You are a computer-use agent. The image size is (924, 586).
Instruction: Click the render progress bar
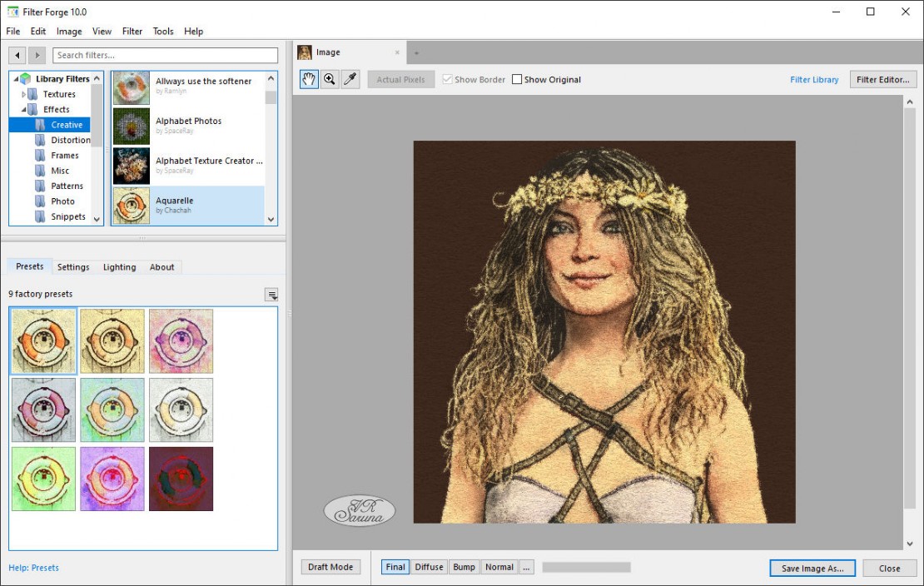(x=586, y=567)
